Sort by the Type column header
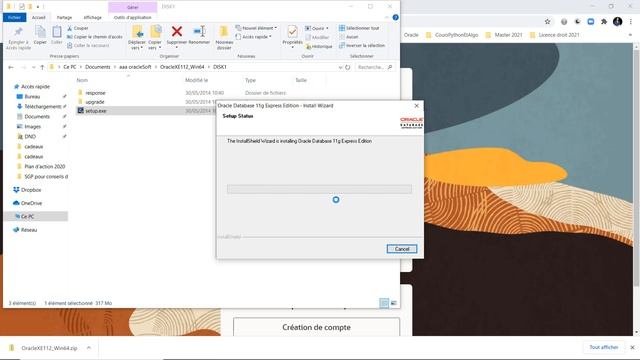 pos(250,80)
